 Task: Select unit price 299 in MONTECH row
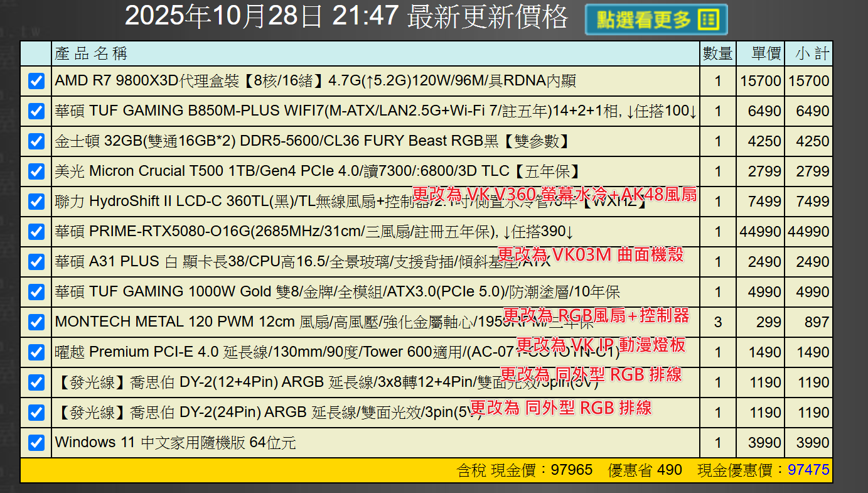769,323
